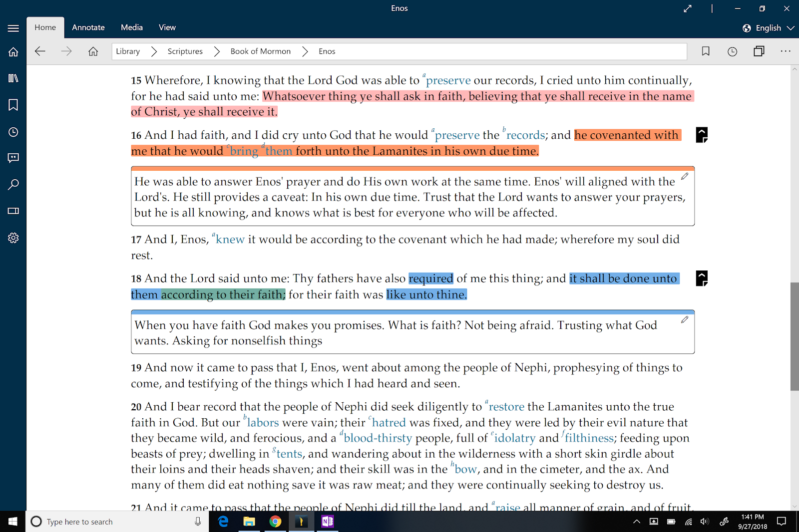Click the Windows taskbar search box
This screenshot has height=532, width=799.
coord(117,522)
